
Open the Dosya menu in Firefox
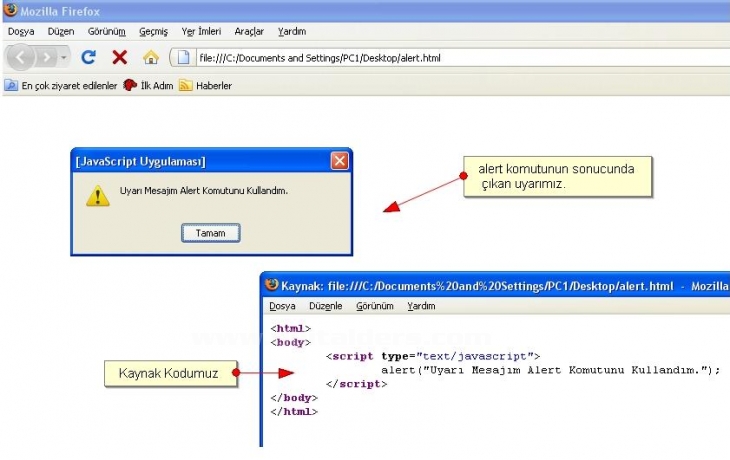[21, 32]
